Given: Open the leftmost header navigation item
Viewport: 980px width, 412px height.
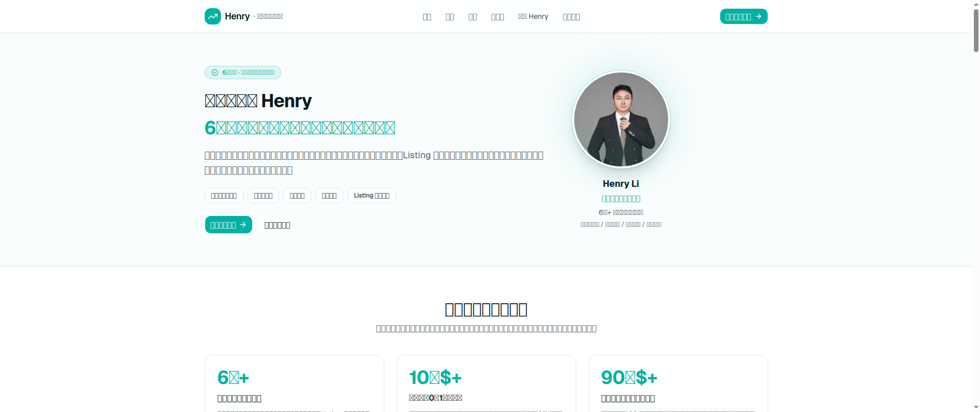Looking at the screenshot, I should [x=427, y=17].
